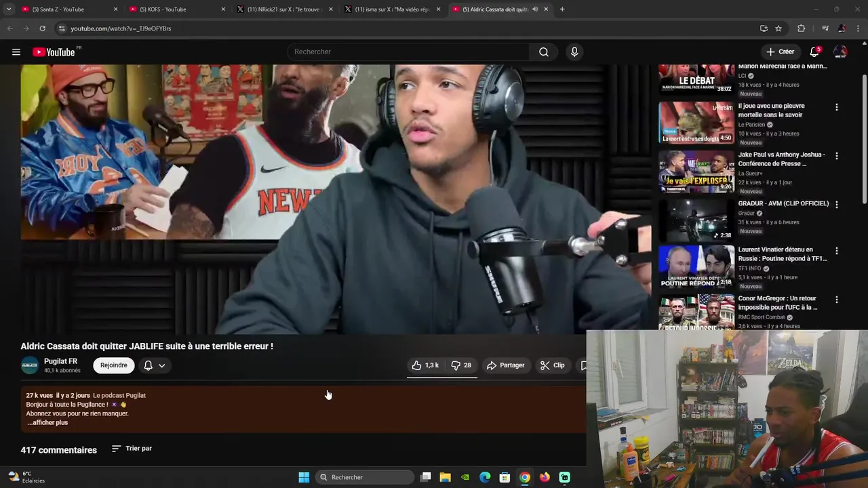Open the pieuvre mortelle video thumbnail
This screenshot has height=488, width=868.
696,123
